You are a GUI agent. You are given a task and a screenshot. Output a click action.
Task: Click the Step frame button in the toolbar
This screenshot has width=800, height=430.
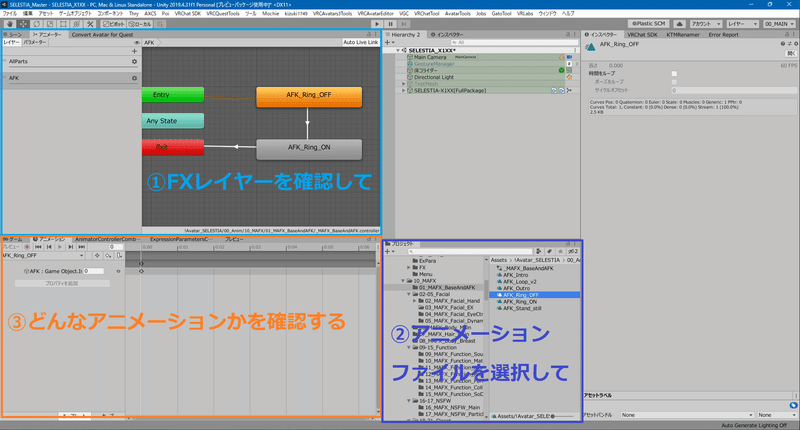(404, 24)
